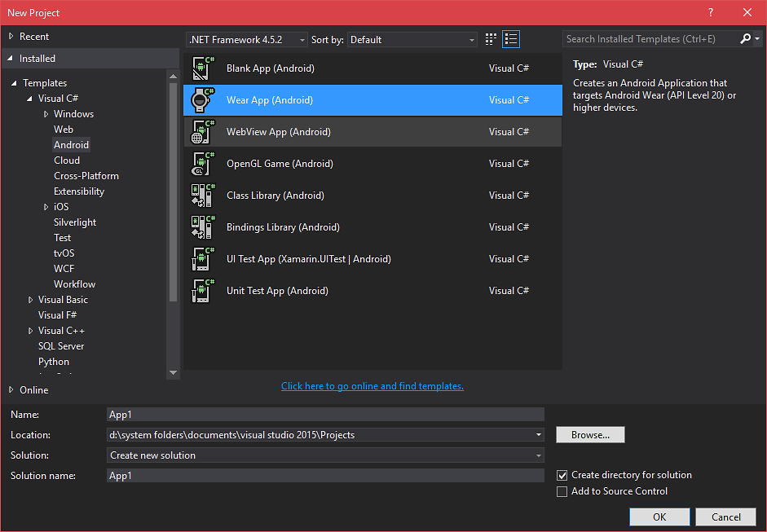Select the SQL Server node
Screen dimensions: 767x532
click(x=61, y=346)
